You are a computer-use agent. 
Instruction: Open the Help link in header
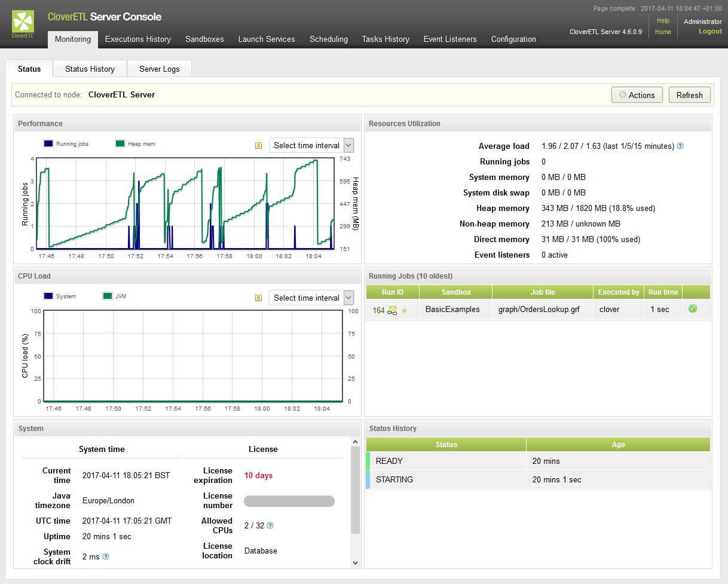(663, 20)
